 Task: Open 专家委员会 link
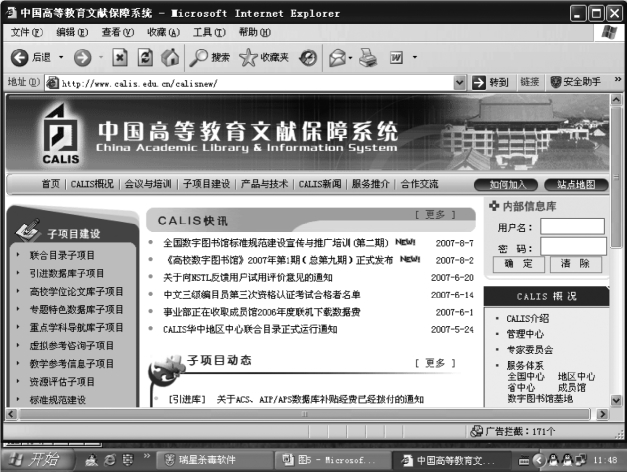click(530, 350)
